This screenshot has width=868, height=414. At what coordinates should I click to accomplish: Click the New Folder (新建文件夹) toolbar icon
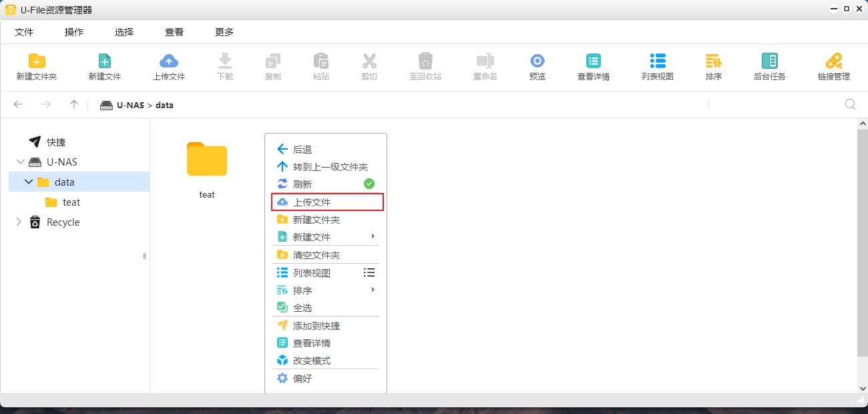pyautogui.click(x=37, y=61)
